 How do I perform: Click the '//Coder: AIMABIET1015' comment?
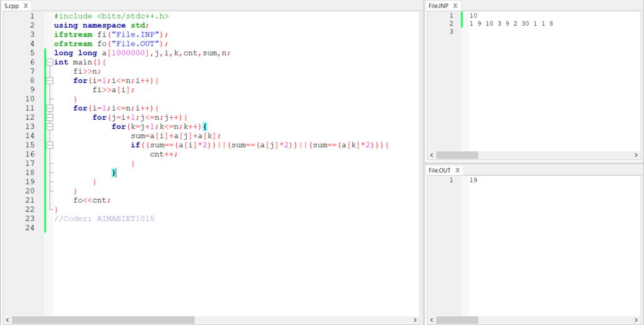(x=104, y=219)
